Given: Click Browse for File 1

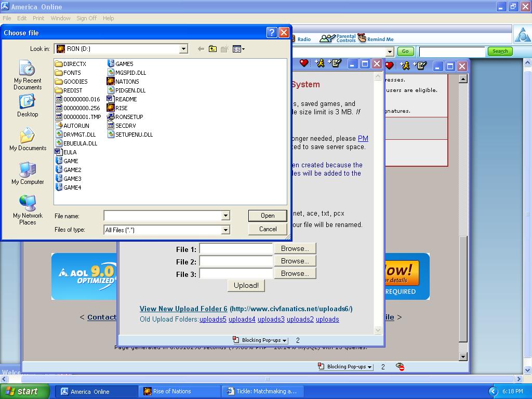Looking at the screenshot, I should point(295,248).
